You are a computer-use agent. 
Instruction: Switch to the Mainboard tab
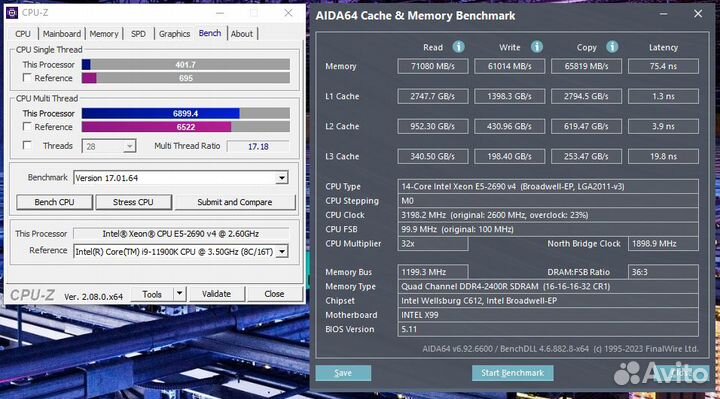point(62,34)
